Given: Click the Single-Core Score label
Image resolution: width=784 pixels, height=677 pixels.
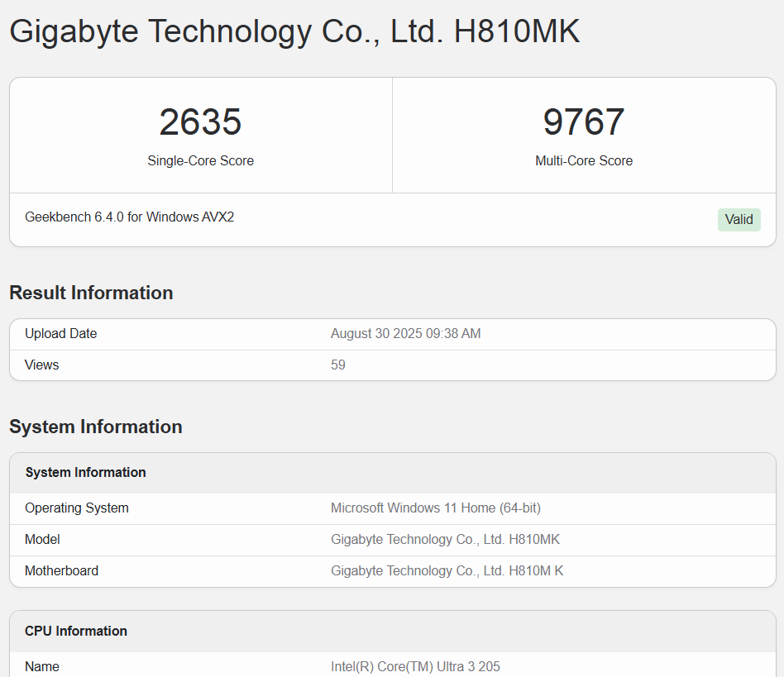Looking at the screenshot, I should [200, 161].
